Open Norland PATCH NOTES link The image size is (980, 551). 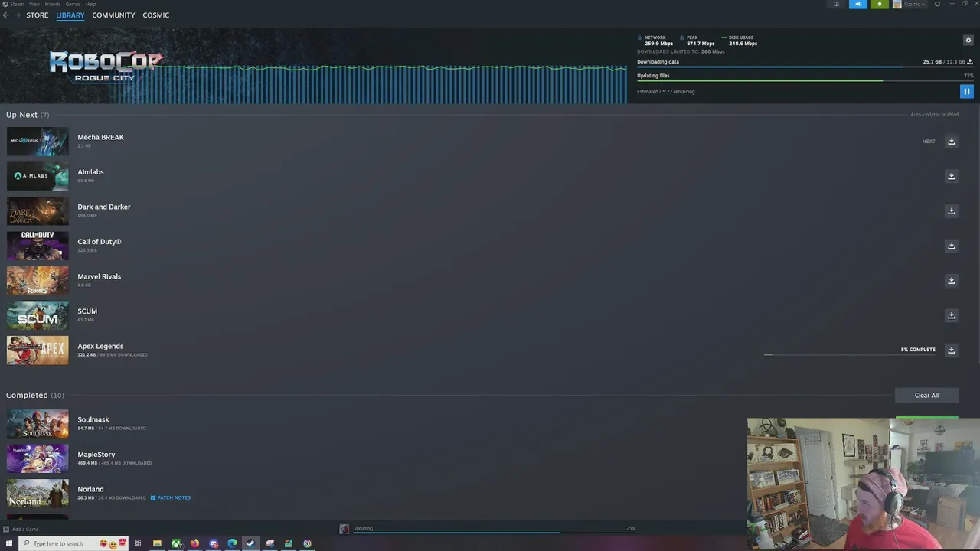point(171,497)
